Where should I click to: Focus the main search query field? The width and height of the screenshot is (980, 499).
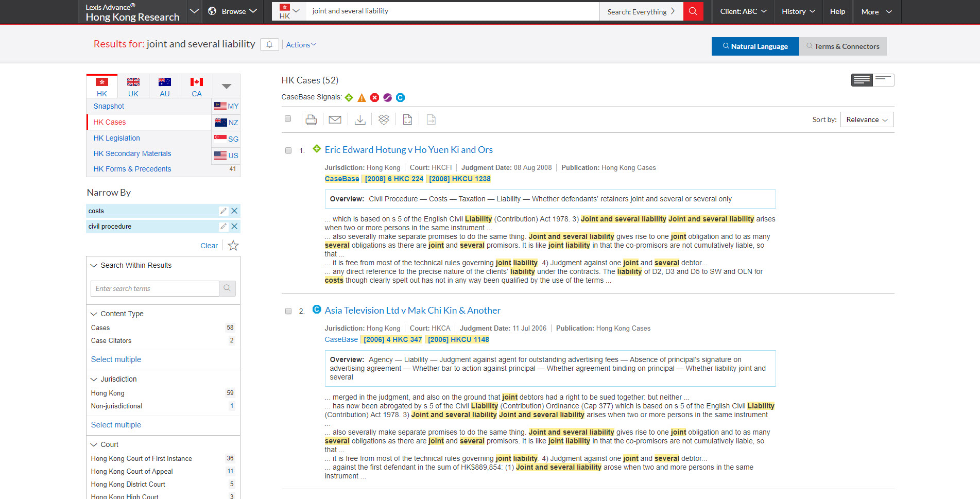click(x=453, y=11)
